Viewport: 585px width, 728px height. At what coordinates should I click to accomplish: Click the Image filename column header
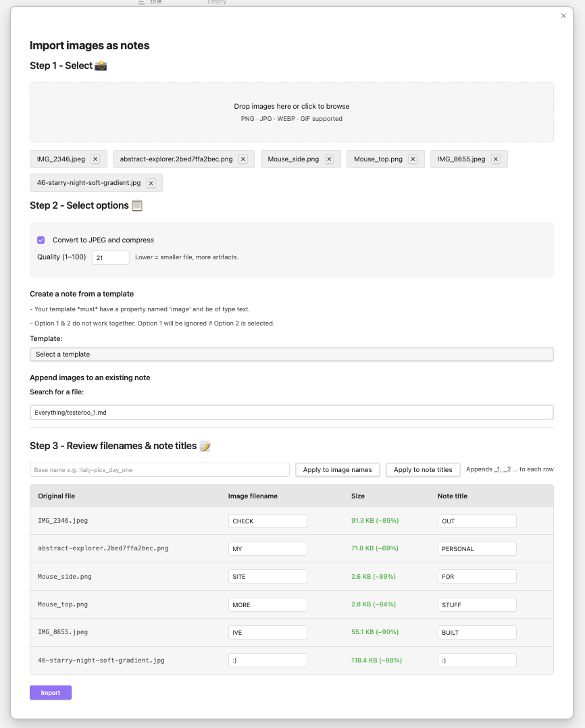coord(253,496)
